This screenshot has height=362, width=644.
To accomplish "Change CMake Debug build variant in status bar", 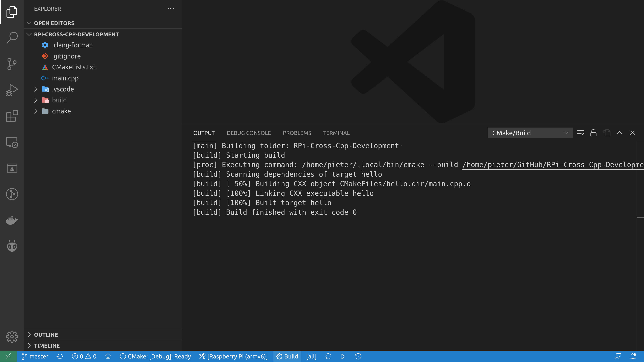I will [x=155, y=356].
